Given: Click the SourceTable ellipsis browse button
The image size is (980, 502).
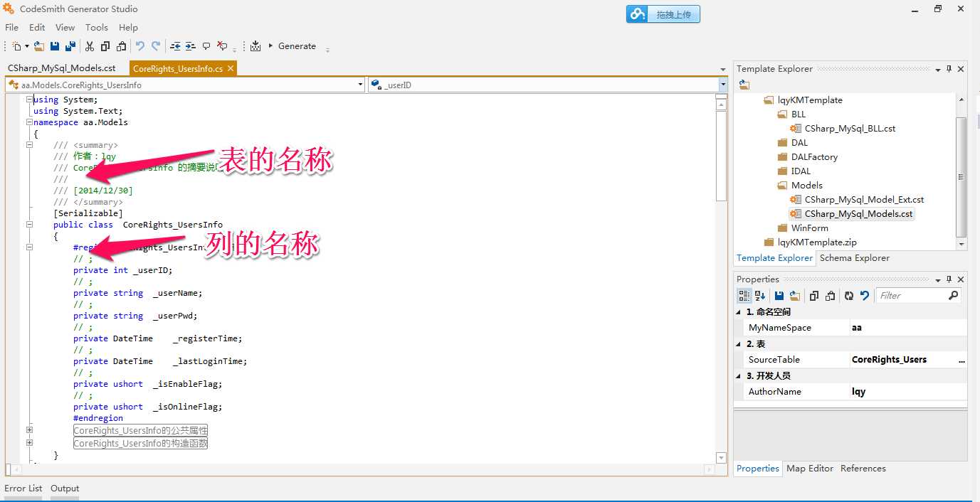Looking at the screenshot, I should [x=961, y=360].
